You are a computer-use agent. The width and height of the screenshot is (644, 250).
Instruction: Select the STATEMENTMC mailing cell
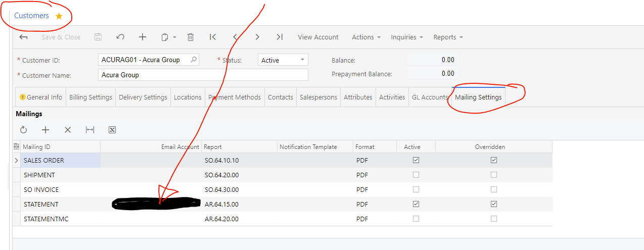point(60,219)
